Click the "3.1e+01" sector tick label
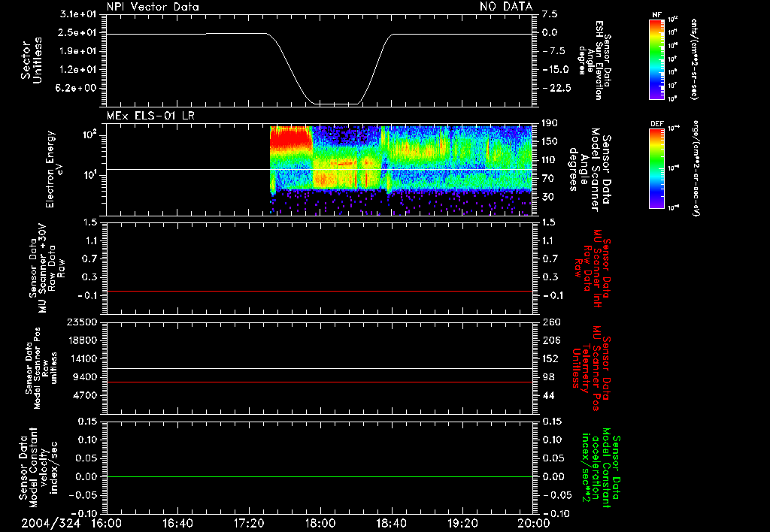The height and width of the screenshot is (532, 770). tap(77, 14)
